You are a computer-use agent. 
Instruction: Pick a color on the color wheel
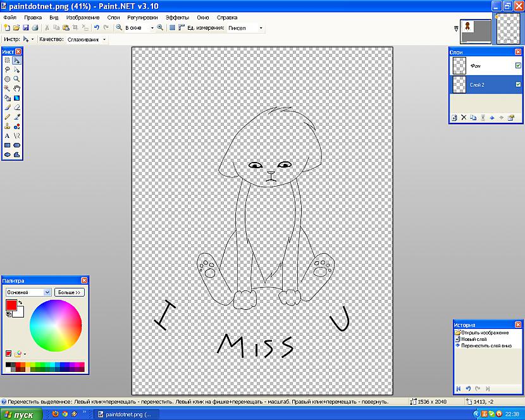[x=56, y=326]
